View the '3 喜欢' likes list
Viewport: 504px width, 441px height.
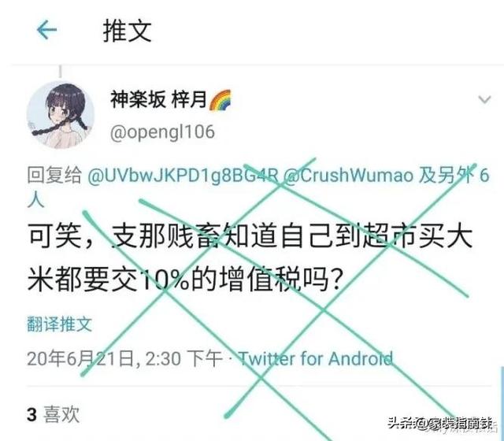(x=53, y=414)
